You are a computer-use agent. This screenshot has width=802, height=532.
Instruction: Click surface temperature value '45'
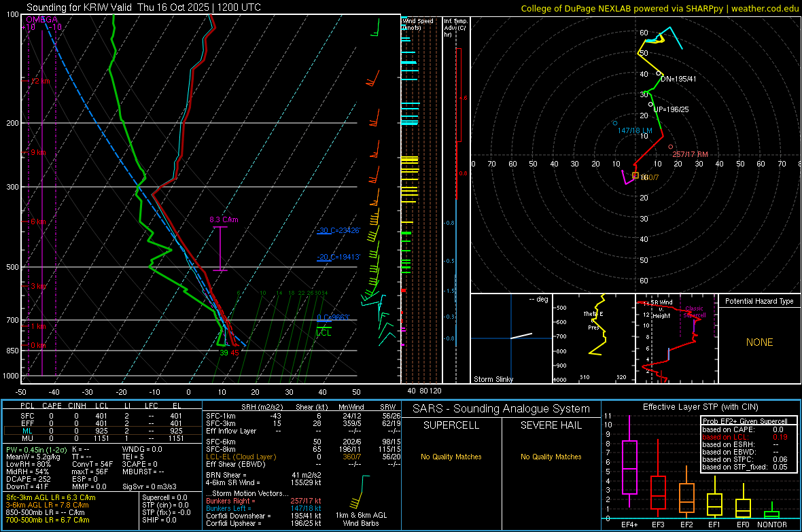[234, 353]
